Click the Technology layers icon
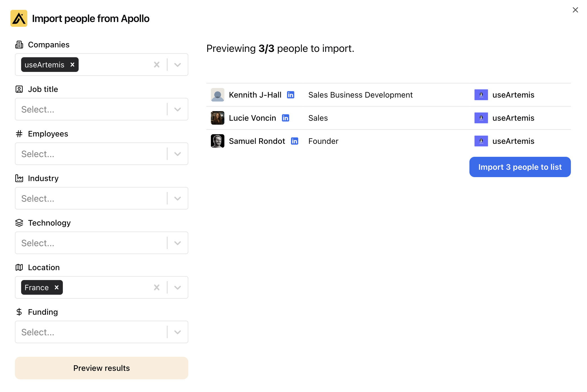 pos(19,223)
